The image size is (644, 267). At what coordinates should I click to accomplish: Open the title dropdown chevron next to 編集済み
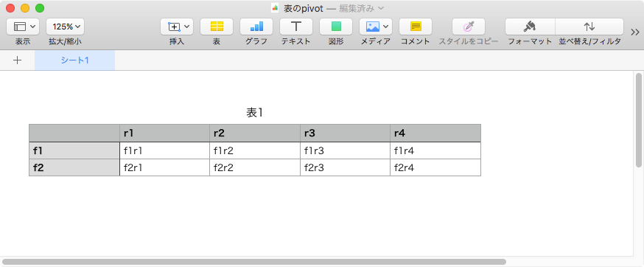[380, 8]
